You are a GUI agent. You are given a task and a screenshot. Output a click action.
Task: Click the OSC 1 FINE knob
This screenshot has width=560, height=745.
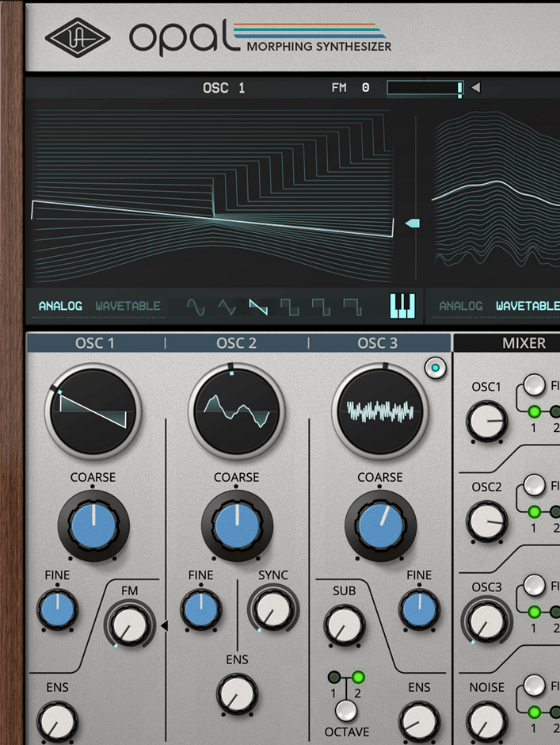[x=57, y=609]
